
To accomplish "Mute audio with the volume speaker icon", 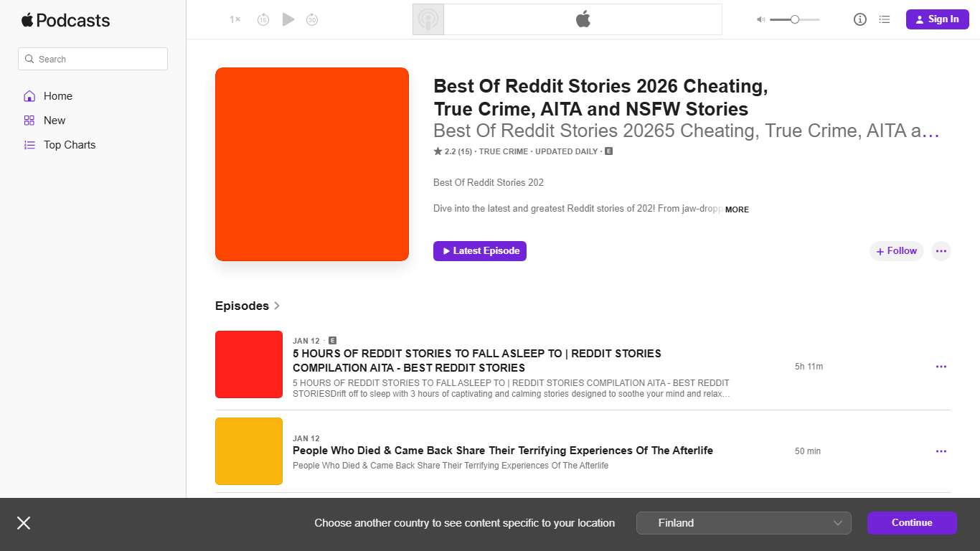I will tap(760, 19).
